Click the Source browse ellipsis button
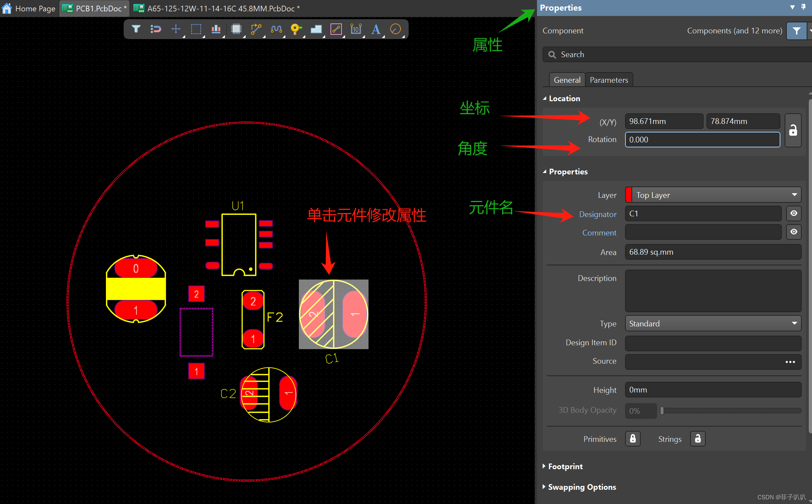The image size is (812, 504). pos(790,362)
